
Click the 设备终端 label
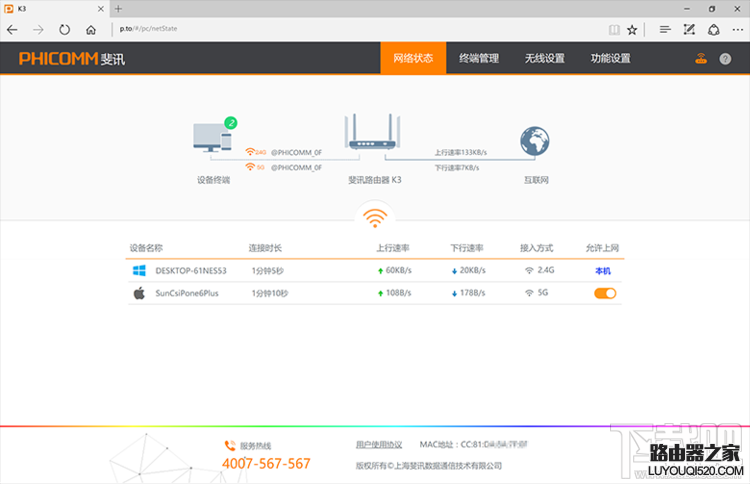coord(213,180)
